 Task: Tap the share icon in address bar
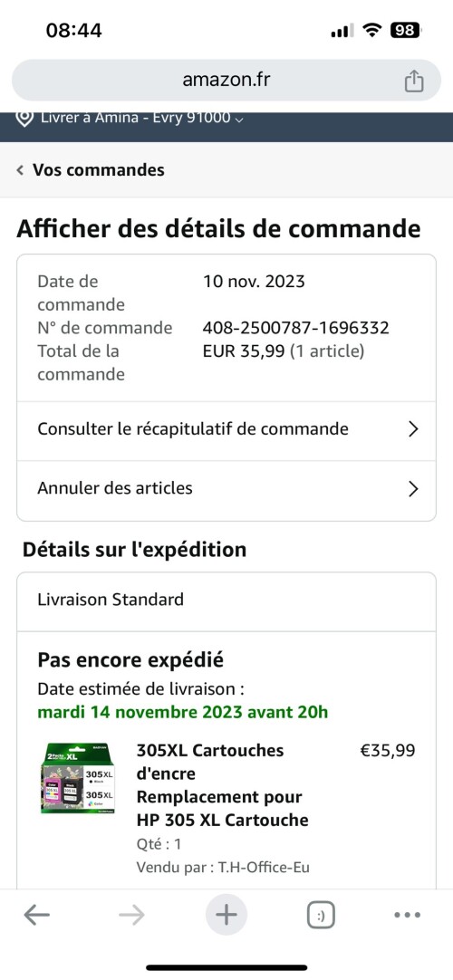(414, 82)
